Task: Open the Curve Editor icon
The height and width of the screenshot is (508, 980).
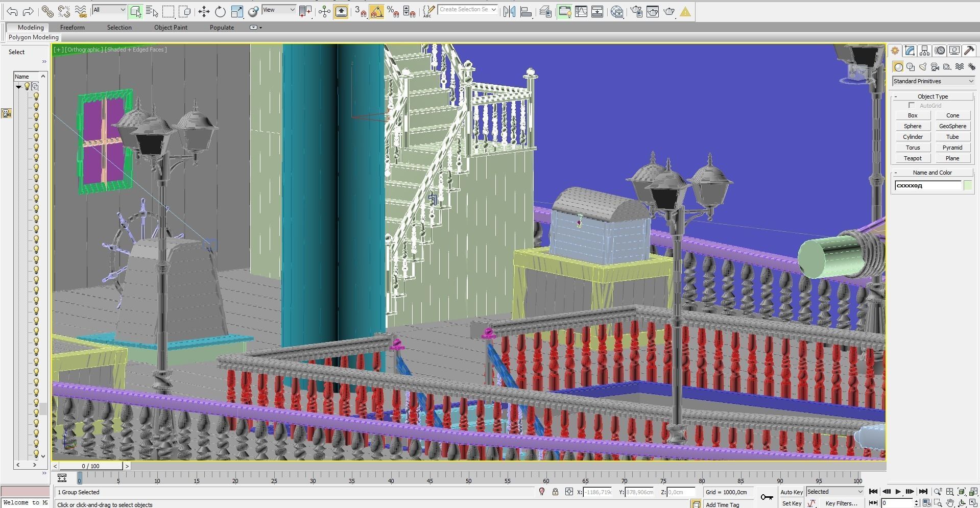Action: 581,11
